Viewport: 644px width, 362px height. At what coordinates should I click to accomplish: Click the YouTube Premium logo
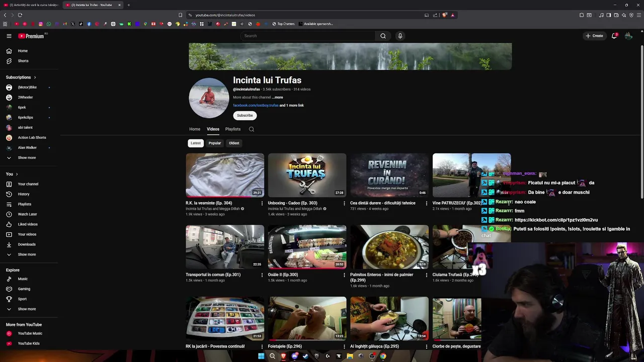point(31,36)
